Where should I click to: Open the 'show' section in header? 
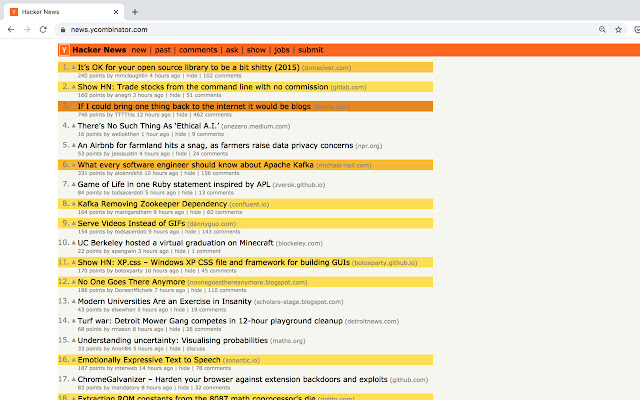(x=256, y=50)
